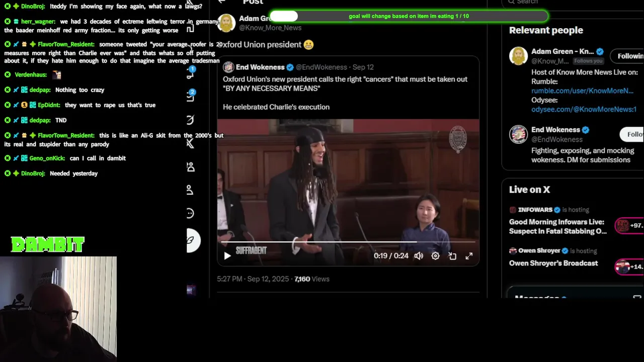Open Adam Green post author avatar
The height and width of the screenshot is (362, 644).
[x=226, y=23]
